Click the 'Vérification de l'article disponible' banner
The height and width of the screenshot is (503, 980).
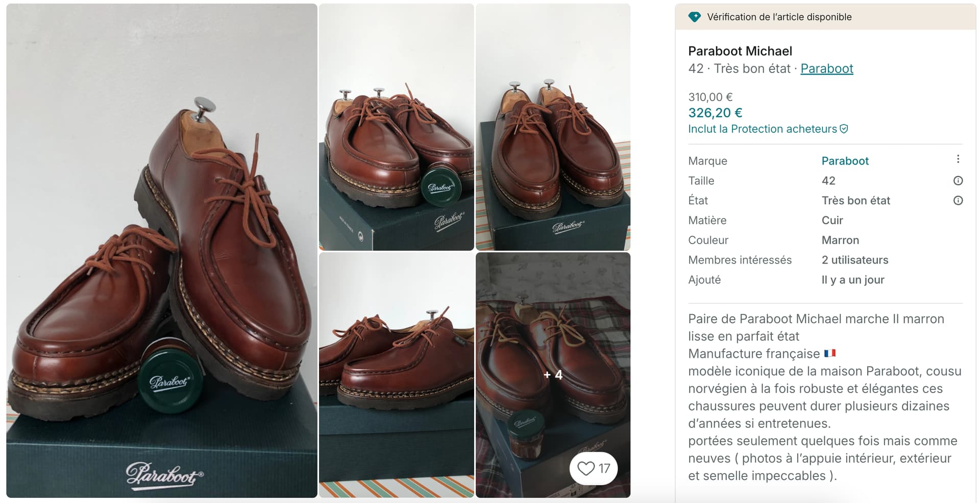779,17
